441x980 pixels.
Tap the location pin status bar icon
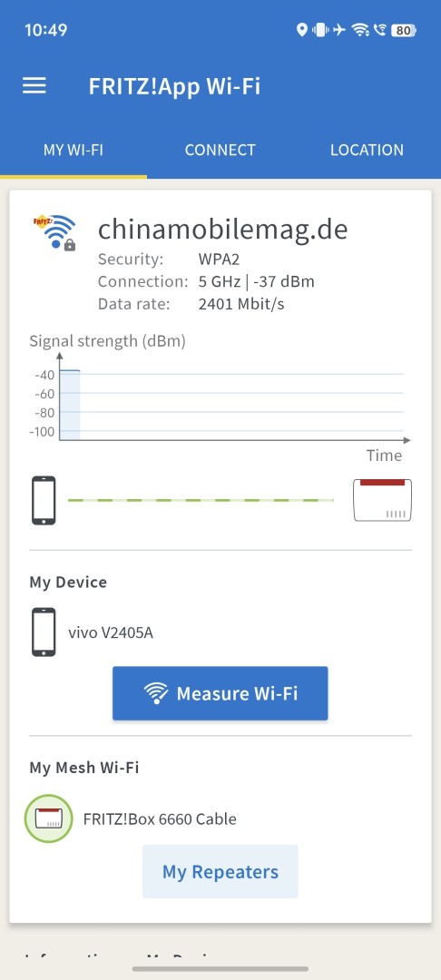coord(301,29)
